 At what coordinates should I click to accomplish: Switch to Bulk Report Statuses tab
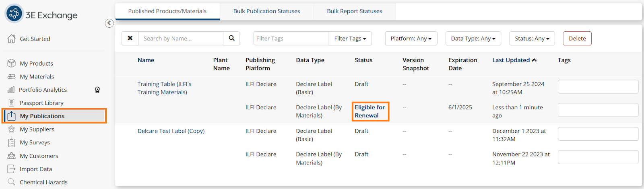pyautogui.click(x=355, y=11)
